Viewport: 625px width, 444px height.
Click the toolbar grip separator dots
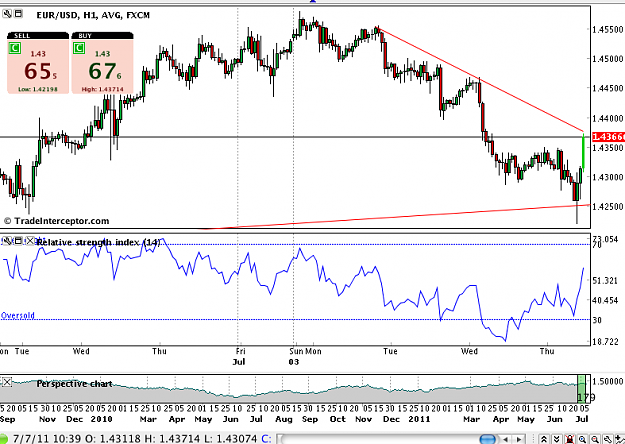click(533, 439)
